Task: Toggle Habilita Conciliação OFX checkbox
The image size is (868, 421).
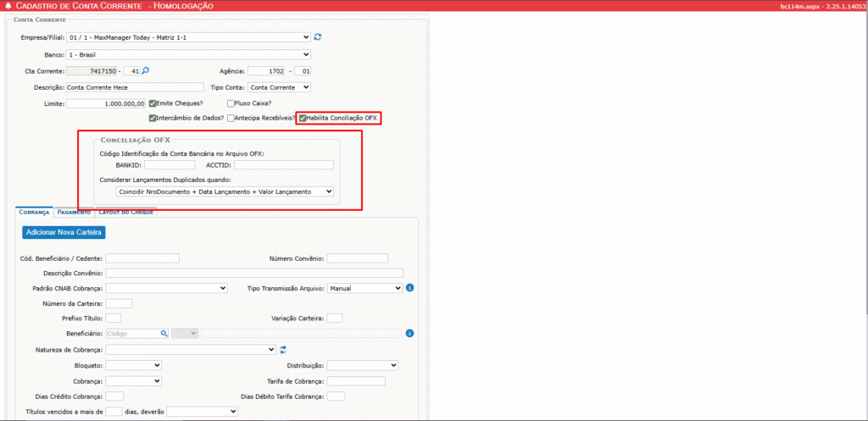Action: 303,118
